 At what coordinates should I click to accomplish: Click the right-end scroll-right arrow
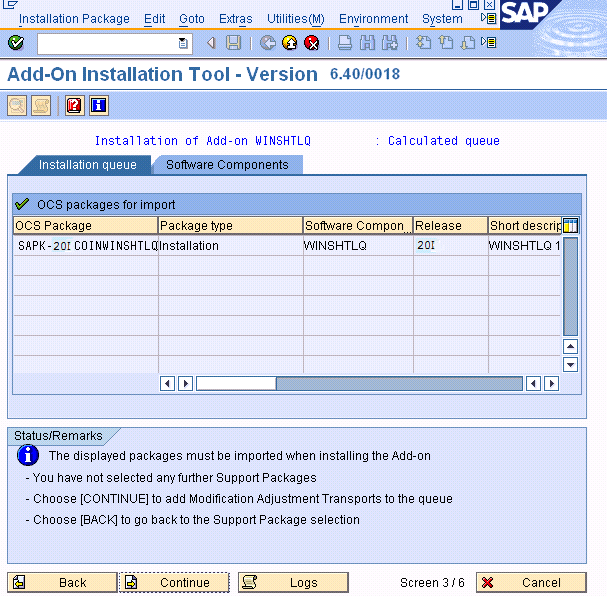[551, 384]
